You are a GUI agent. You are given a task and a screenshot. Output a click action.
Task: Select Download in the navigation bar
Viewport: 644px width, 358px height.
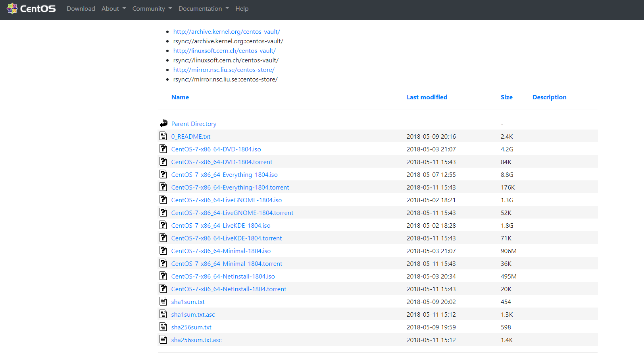[81, 8]
